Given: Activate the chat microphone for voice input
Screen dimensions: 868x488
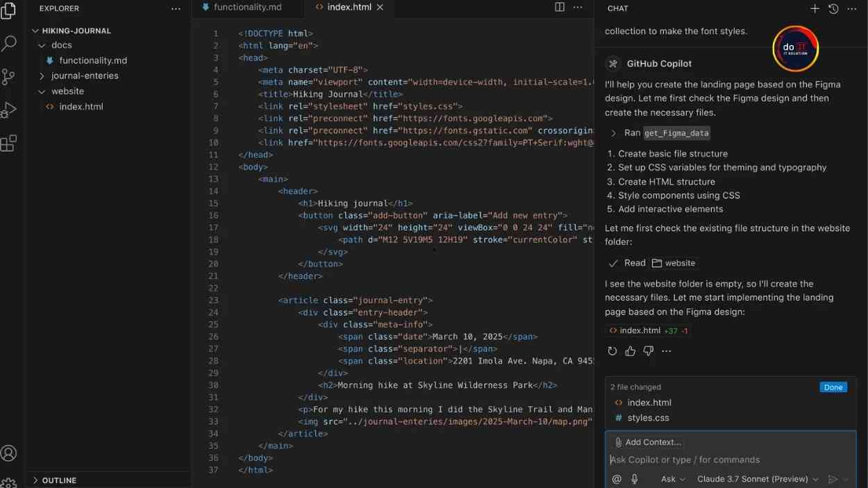Looking at the screenshot, I should [x=634, y=478].
